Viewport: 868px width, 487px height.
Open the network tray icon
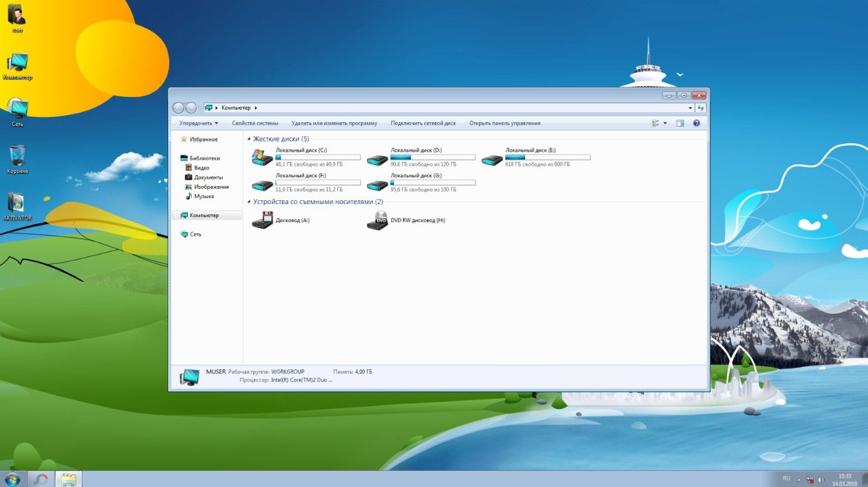click(810, 480)
